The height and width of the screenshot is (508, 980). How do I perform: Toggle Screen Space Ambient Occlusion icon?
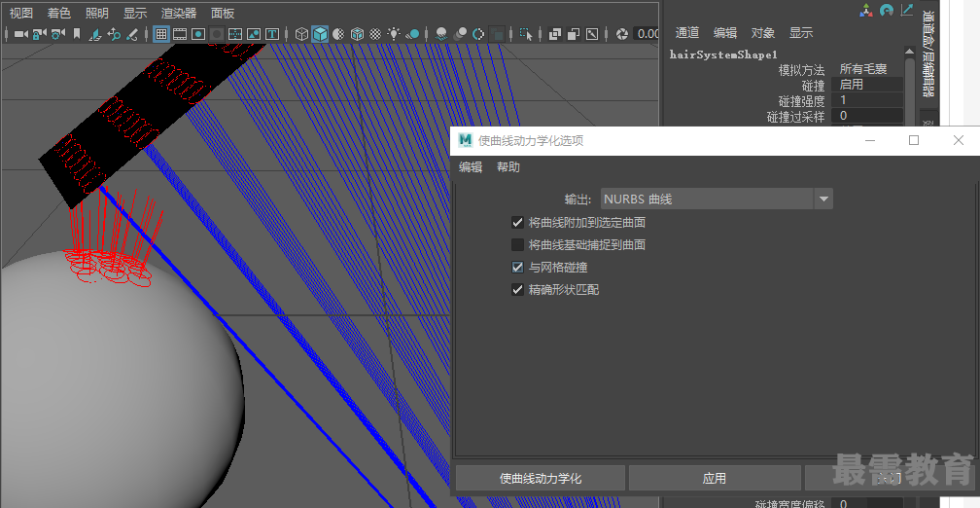pyautogui.click(x=441, y=34)
